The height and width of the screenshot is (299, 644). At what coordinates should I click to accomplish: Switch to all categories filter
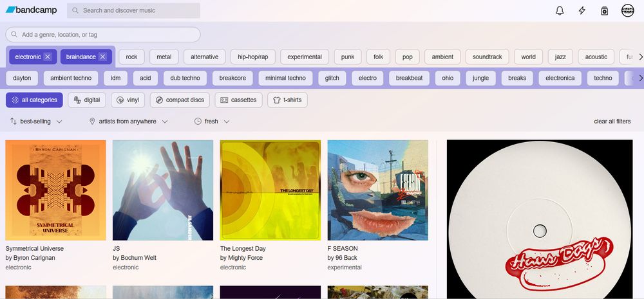click(34, 100)
